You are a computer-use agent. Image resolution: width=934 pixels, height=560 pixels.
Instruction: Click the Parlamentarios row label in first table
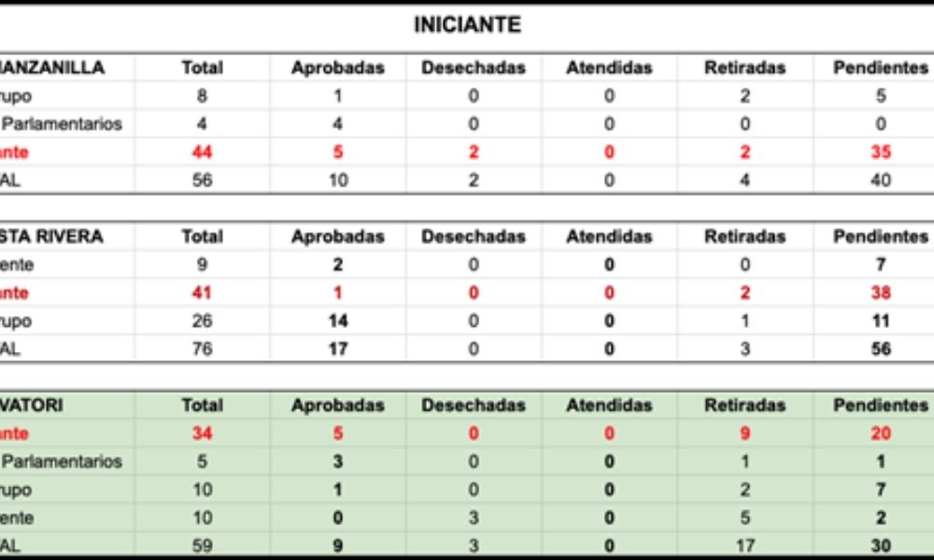pyautogui.click(x=62, y=124)
